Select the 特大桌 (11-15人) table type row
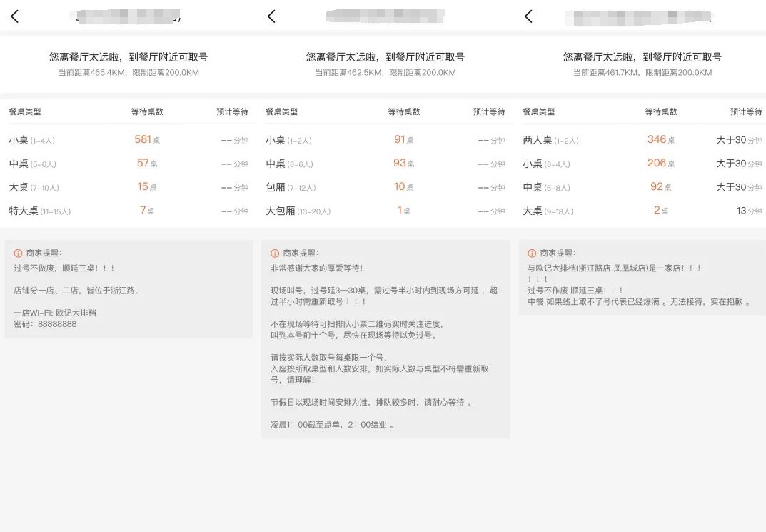Screen dimensions: 766x532 point(128,211)
